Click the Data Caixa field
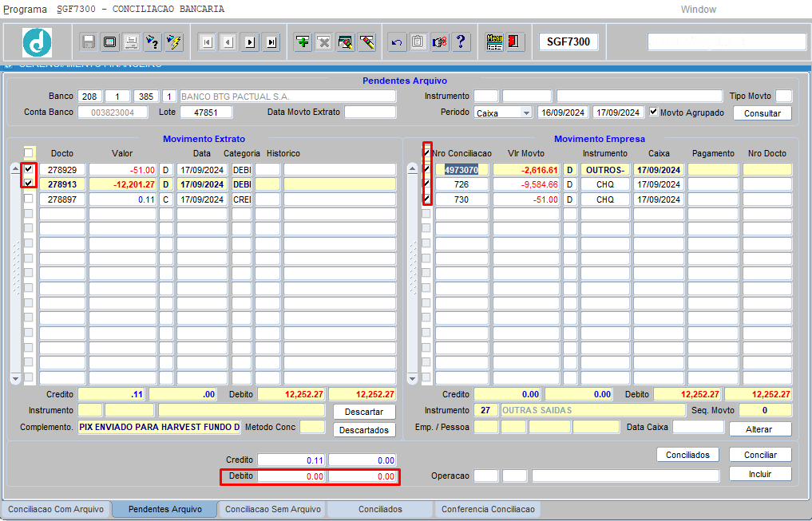812x521 pixels. (698, 428)
